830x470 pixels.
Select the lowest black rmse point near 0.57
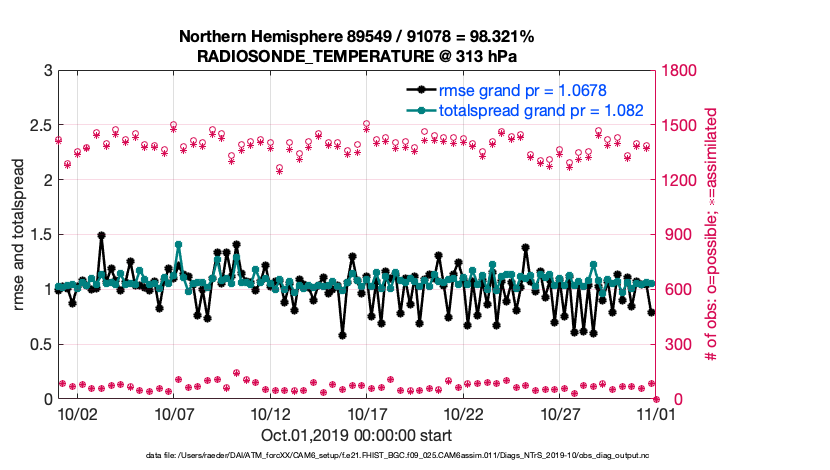pyautogui.click(x=342, y=335)
